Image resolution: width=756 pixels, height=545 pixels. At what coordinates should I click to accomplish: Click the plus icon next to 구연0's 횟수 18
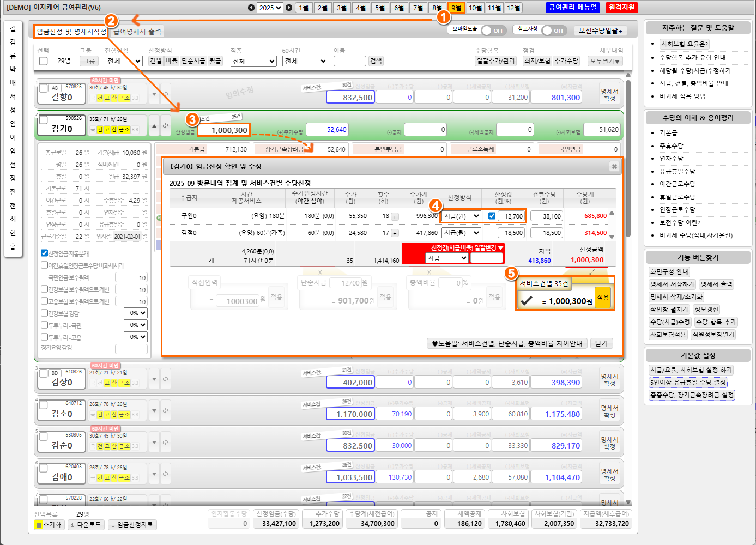click(395, 216)
